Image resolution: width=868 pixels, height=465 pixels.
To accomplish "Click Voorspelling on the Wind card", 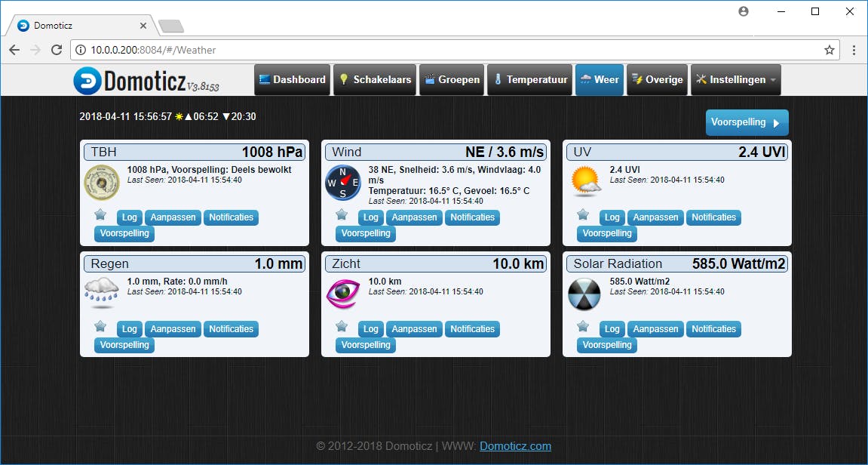I will click(365, 233).
